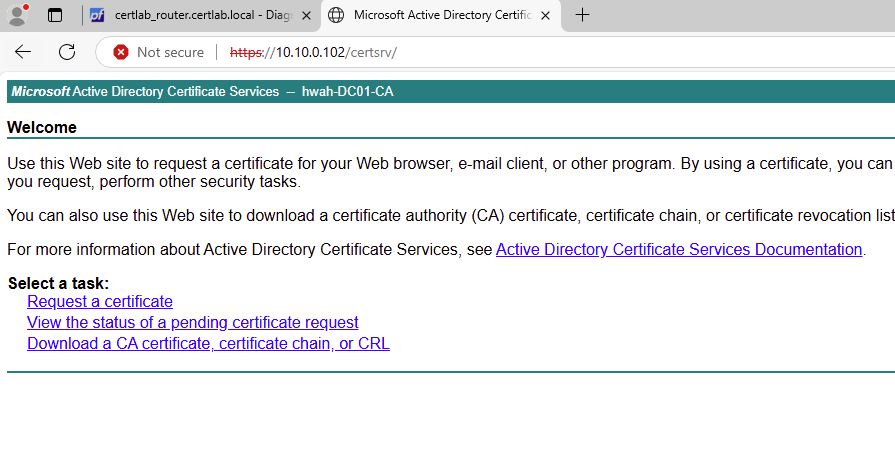Click the address bar URL 10.10.0.102/certsrv
The height and width of the screenshot is (460, 895).
320,52
